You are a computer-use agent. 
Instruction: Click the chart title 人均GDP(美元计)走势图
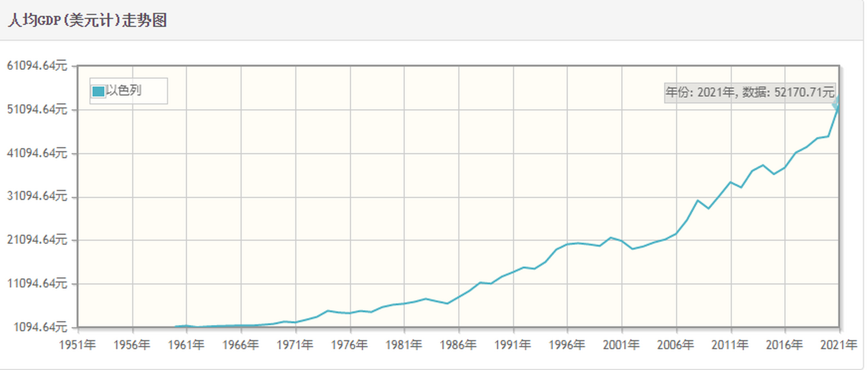point(87,20)
